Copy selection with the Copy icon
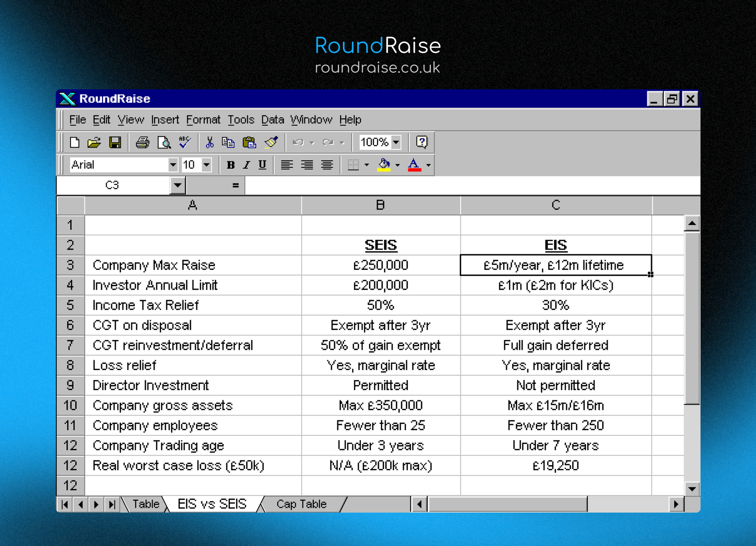This screenshot has width=756, height=546. pyautogui.click(x=228, y=142)
